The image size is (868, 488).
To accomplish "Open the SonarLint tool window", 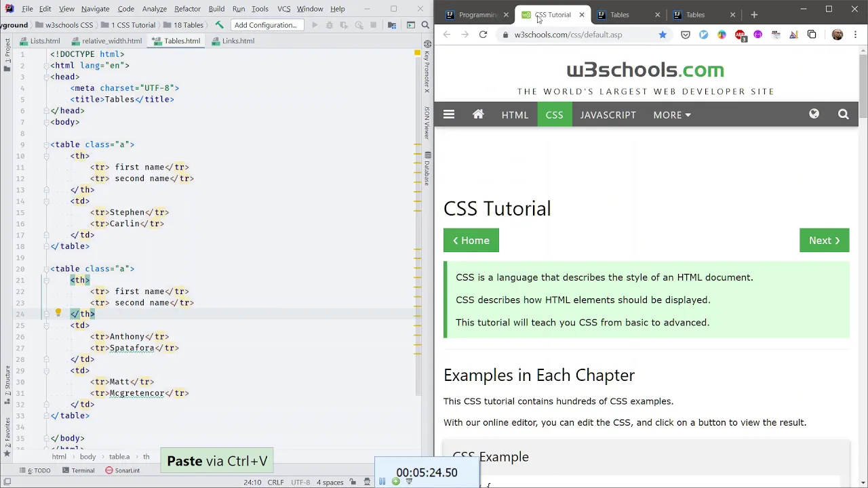I will click(123, 470).
